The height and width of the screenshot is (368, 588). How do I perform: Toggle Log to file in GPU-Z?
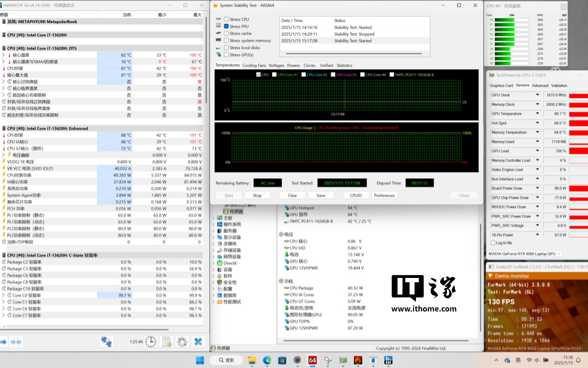pos(493,243)
